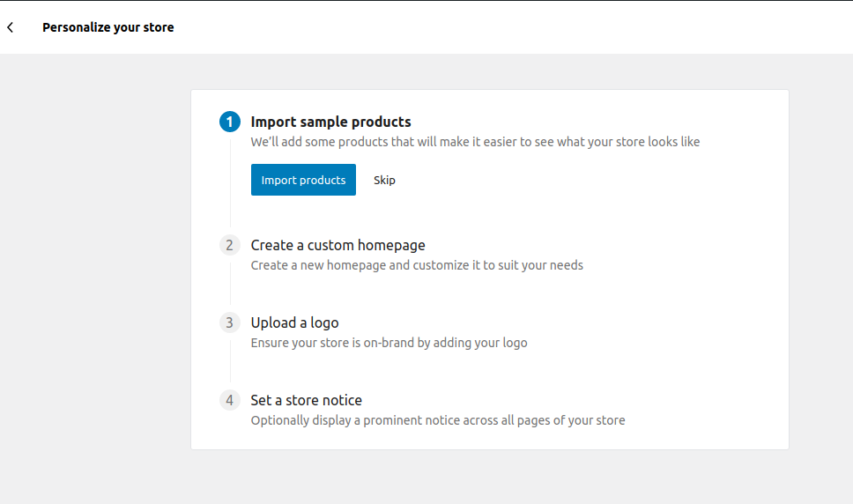Click the connector line between steps 2 and 3

(x=230, y=284)
